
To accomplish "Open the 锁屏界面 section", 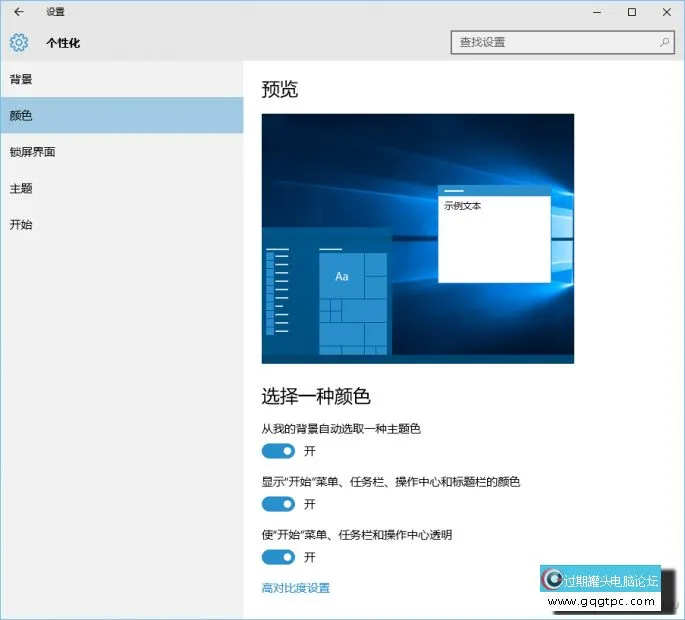I will pyautogui.click(x=122, y=152).
